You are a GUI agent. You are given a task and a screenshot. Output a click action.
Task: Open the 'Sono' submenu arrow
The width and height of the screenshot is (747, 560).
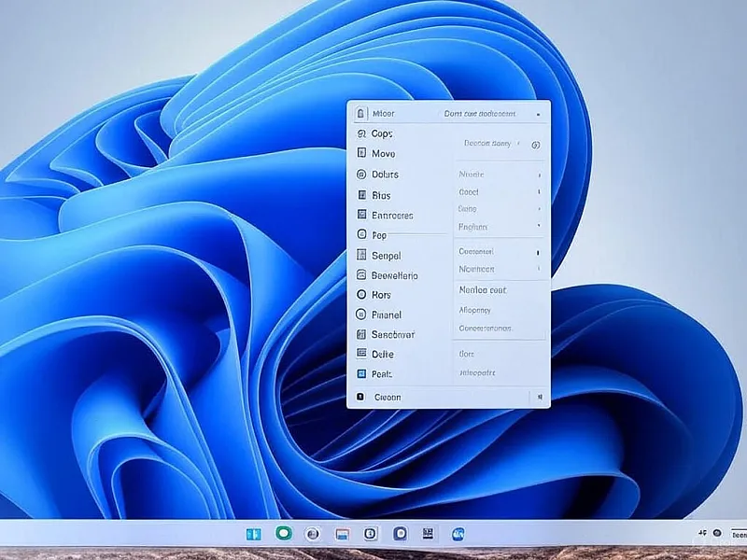[540, 209]
